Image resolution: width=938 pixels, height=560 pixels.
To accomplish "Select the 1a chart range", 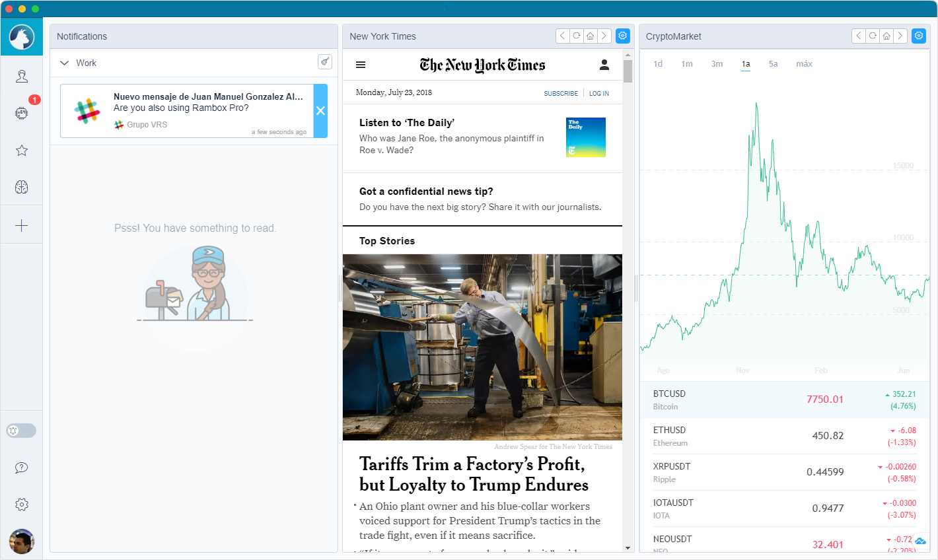I will [x=746, y=64].
